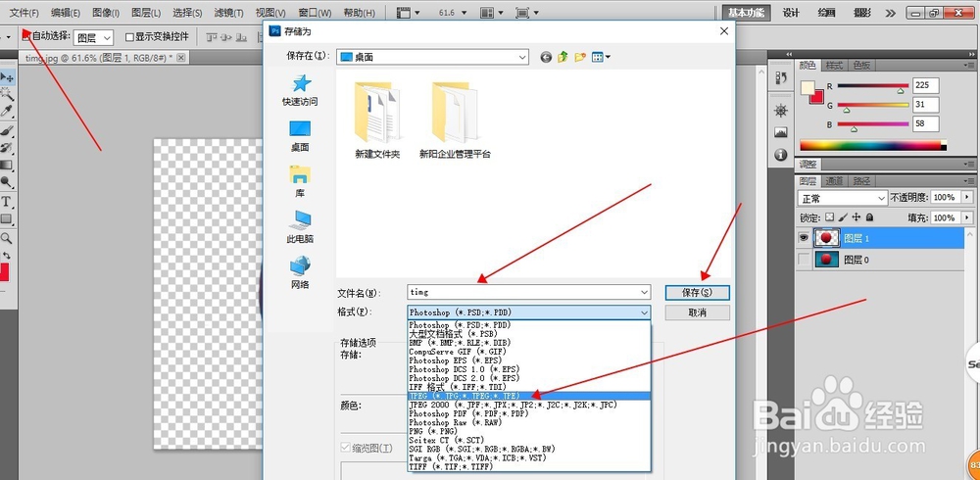Switch to 色板 swatches tab
980x480 pixels.
click(861, 65)
